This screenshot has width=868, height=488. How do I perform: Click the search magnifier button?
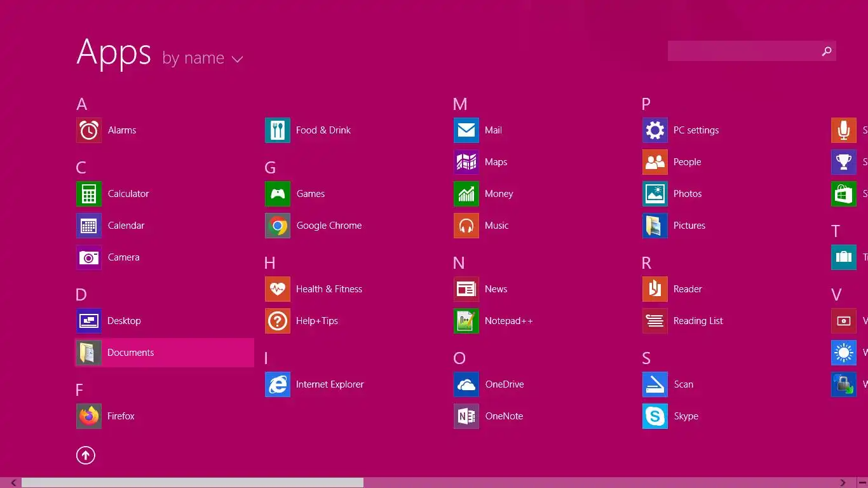826,51
